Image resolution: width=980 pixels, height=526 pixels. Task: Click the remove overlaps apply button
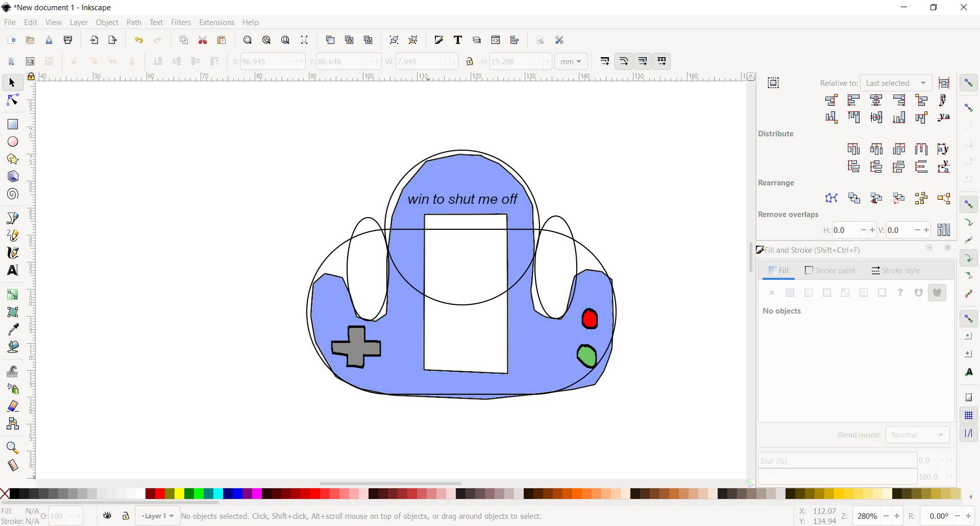[x=944, y=230]
